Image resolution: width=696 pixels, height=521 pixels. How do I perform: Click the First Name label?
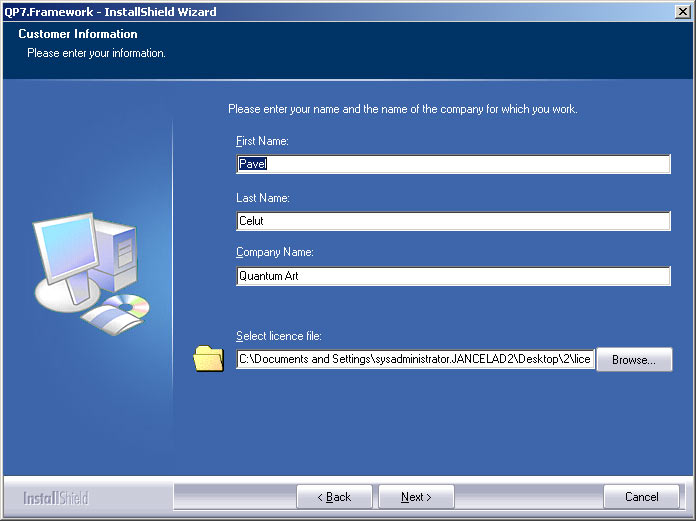pos(262,141)
